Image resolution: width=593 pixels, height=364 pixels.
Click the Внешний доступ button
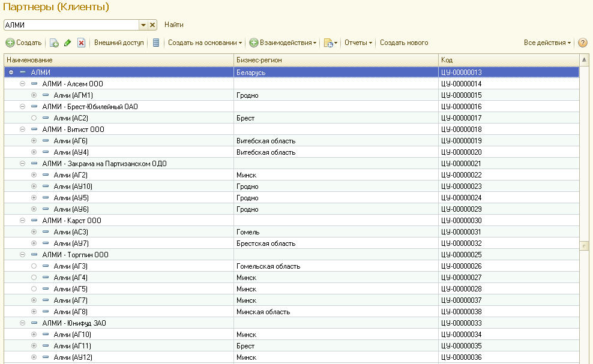click(119, 43)
